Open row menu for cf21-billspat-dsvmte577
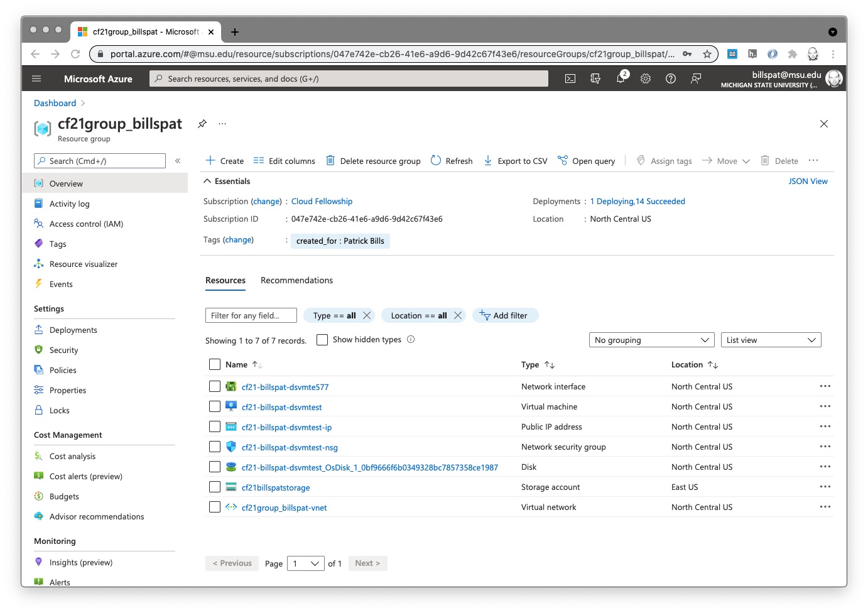Viewport: 868px width, 613px height. point(825,386)
